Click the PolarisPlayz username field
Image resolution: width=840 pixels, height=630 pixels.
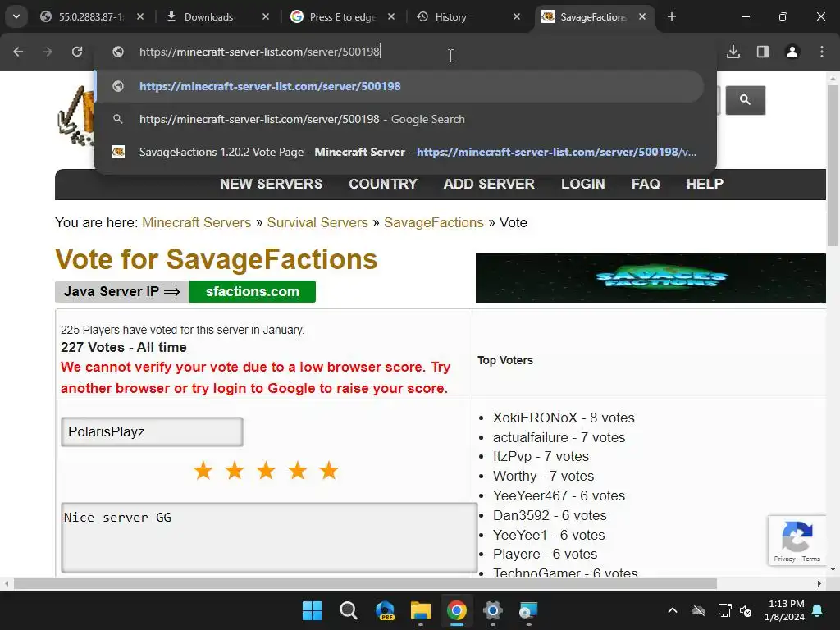click(152, 431)
